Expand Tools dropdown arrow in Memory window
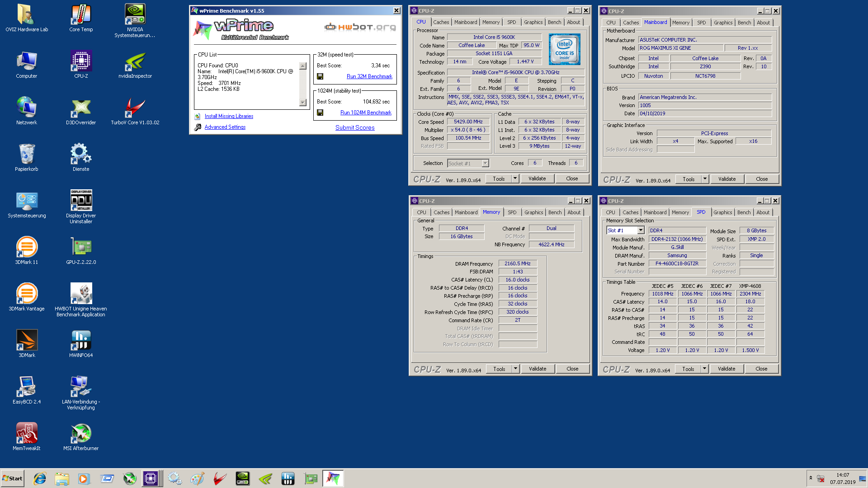The image size is (868, 488). 515,369
